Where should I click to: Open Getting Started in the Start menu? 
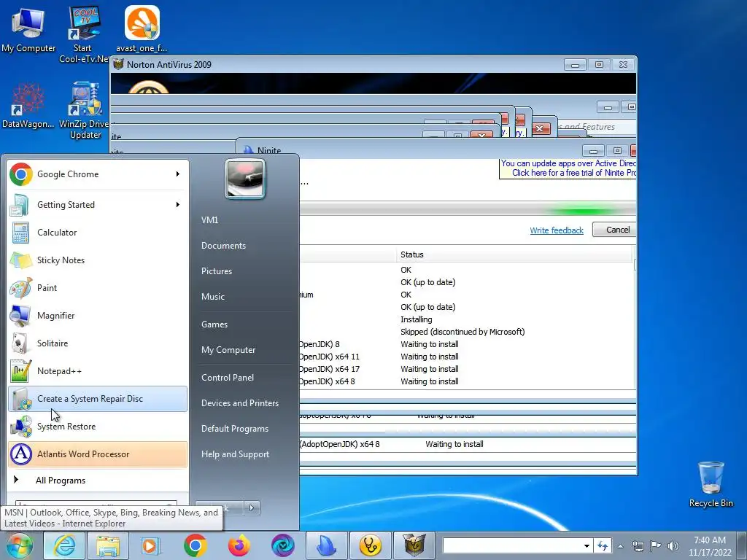click(x=98, y=205)
